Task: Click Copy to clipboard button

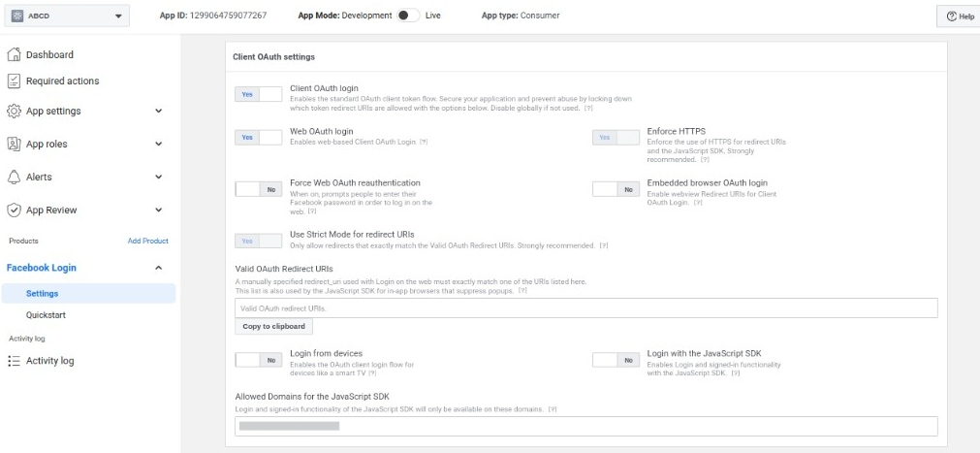Action: [273, 327]
